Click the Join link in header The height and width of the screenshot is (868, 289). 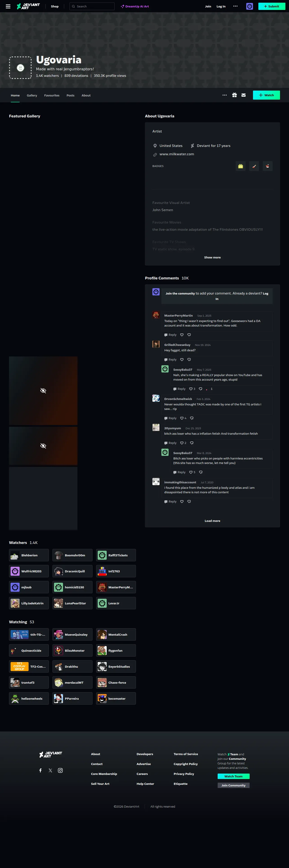[208, 6]
